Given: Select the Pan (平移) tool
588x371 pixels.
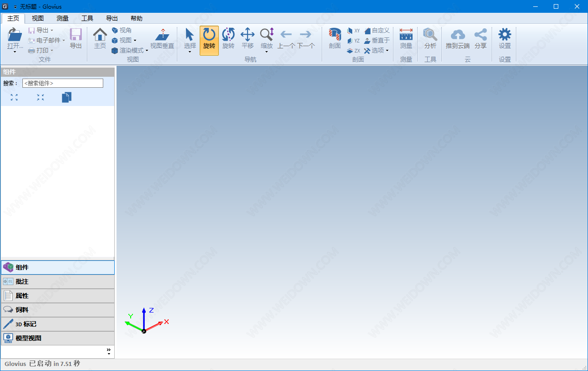Looking at the screenshot, I should 248,38.
